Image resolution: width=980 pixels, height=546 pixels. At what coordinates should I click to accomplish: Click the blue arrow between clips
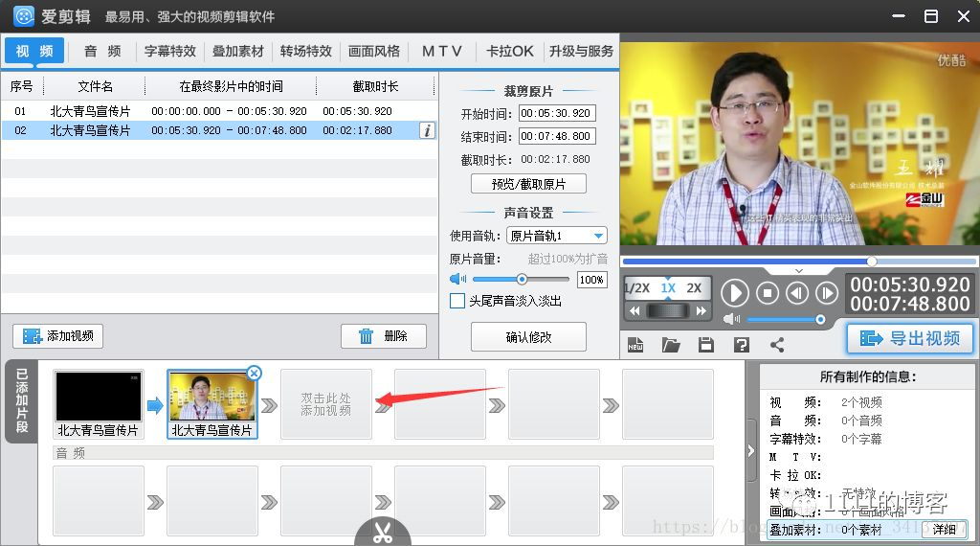click(155, 405)
